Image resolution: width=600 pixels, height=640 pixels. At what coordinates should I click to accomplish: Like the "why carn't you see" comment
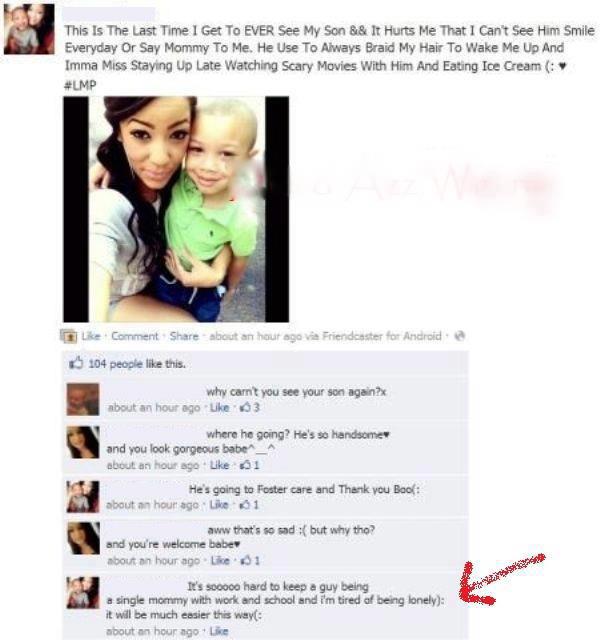coord(219,407)
